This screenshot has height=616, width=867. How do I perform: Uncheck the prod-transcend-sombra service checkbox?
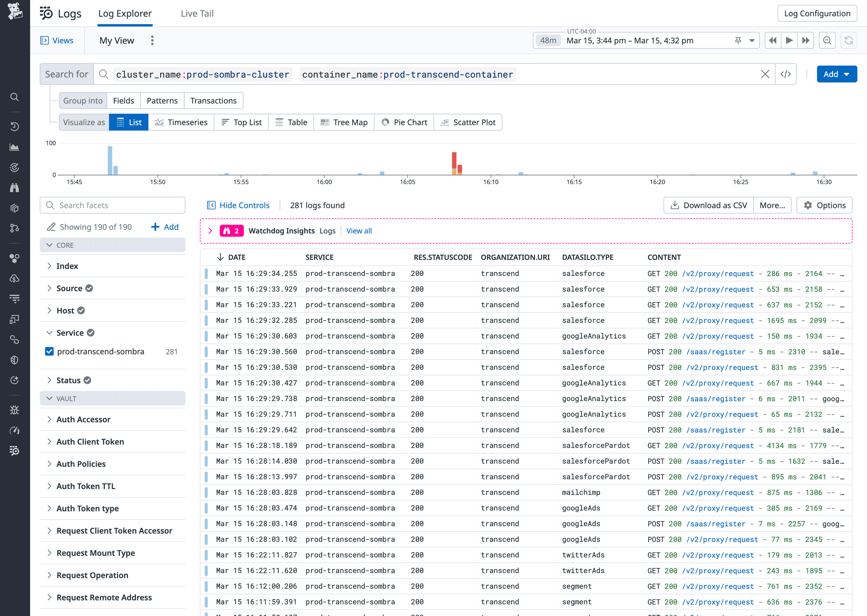coord(49,352)
